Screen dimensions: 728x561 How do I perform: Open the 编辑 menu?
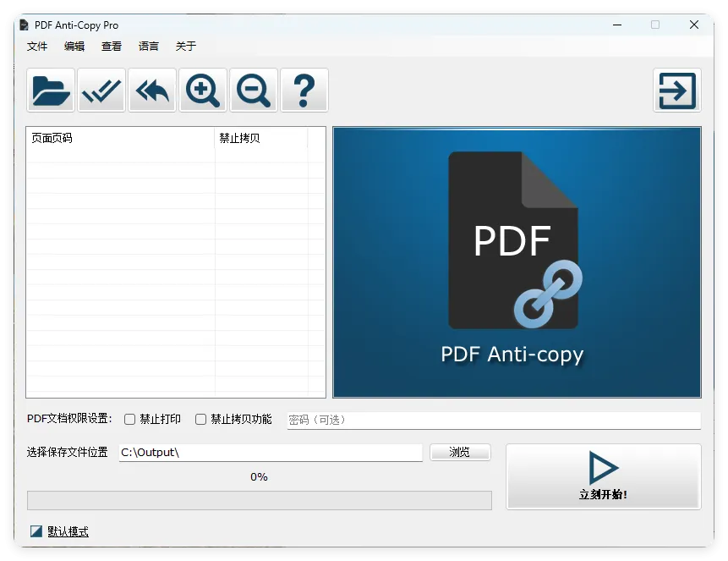[x=74, y=47]
